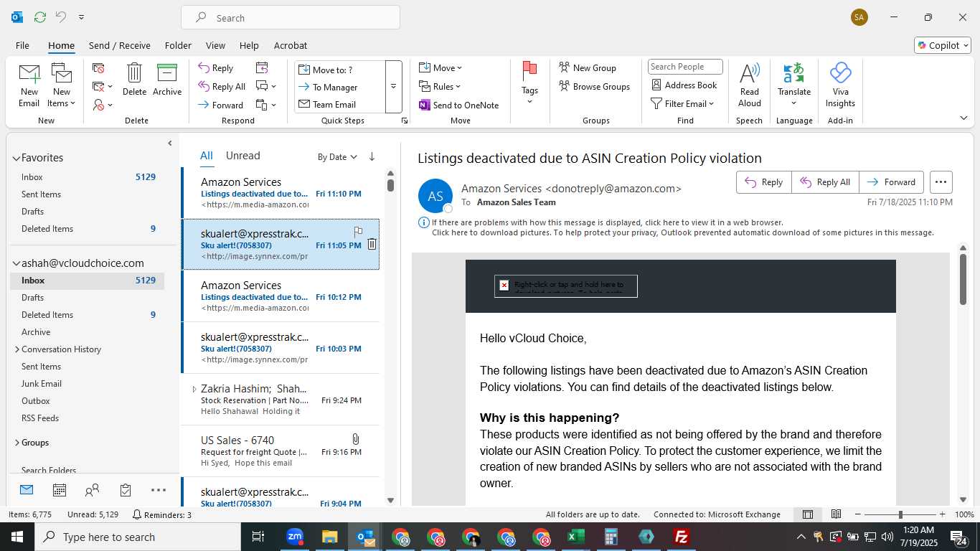Click Browse Groups in ribbon
The image size is (980, 551).
(x=595, y=86)
